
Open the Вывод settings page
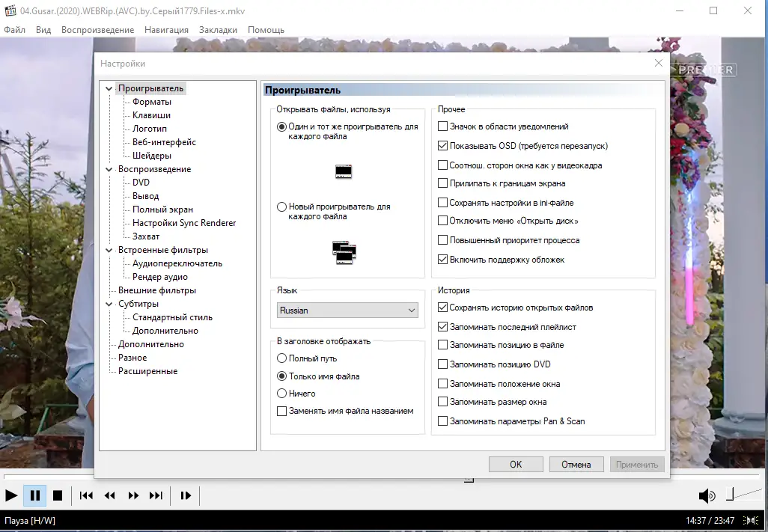click(x=145, y=196)
